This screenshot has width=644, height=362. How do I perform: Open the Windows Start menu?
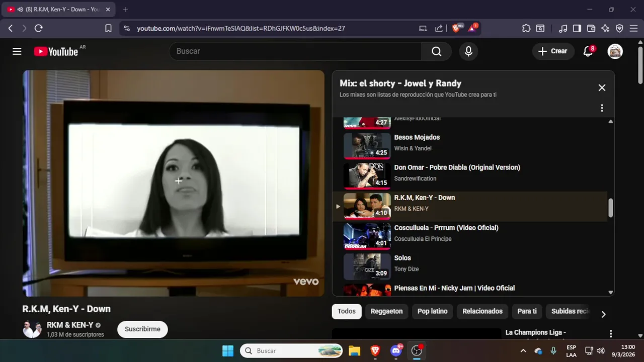228,351
